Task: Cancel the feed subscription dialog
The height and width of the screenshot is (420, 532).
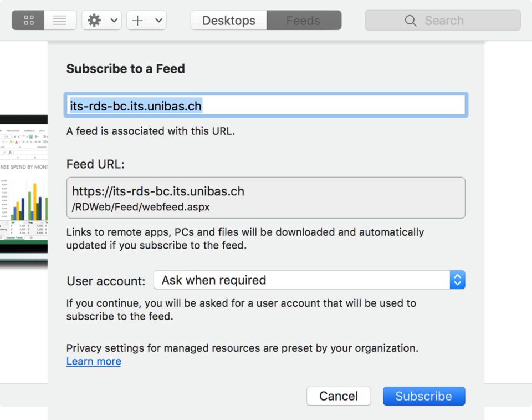Action: (339, 396)
